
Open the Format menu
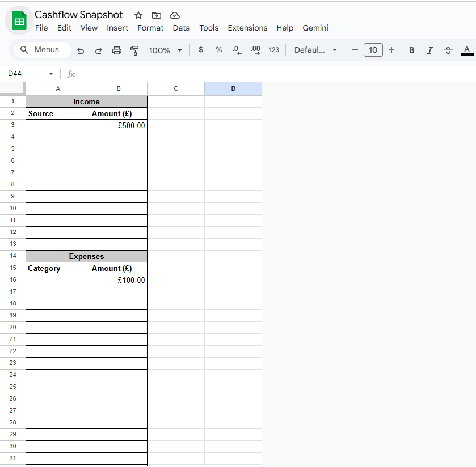click(150, 28)
